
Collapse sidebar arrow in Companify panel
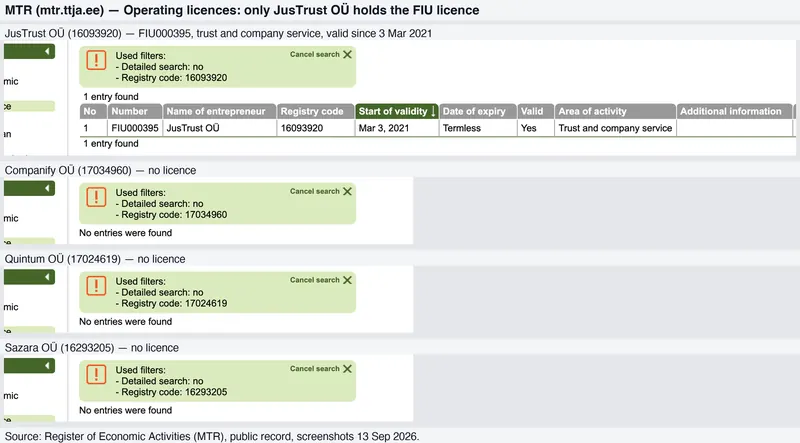(x=47, y=188)
